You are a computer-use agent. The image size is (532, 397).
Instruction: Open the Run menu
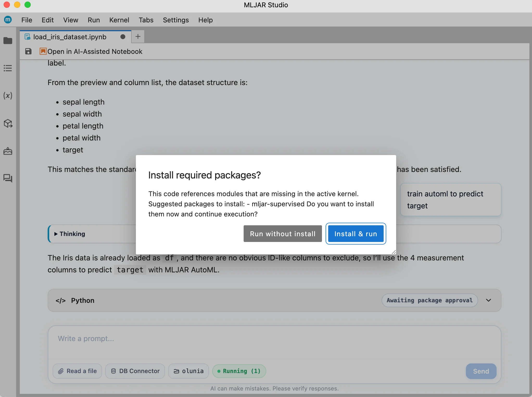[94, 20]
